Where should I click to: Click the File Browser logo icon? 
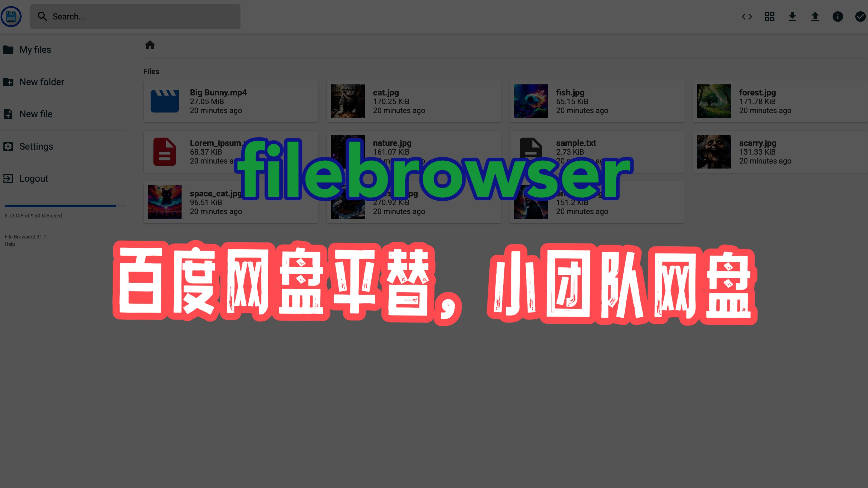pyautogui.click(x=11, y=16)
